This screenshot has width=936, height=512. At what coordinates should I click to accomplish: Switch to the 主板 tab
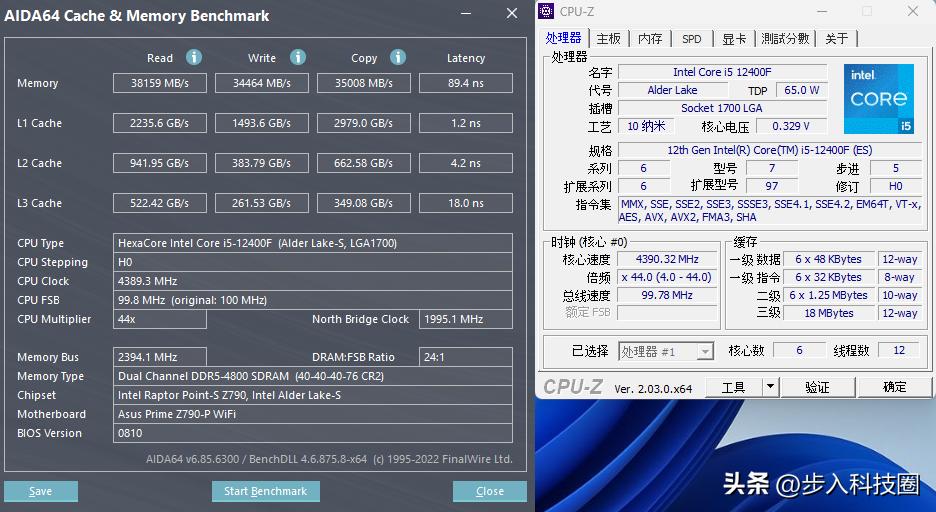609,39
